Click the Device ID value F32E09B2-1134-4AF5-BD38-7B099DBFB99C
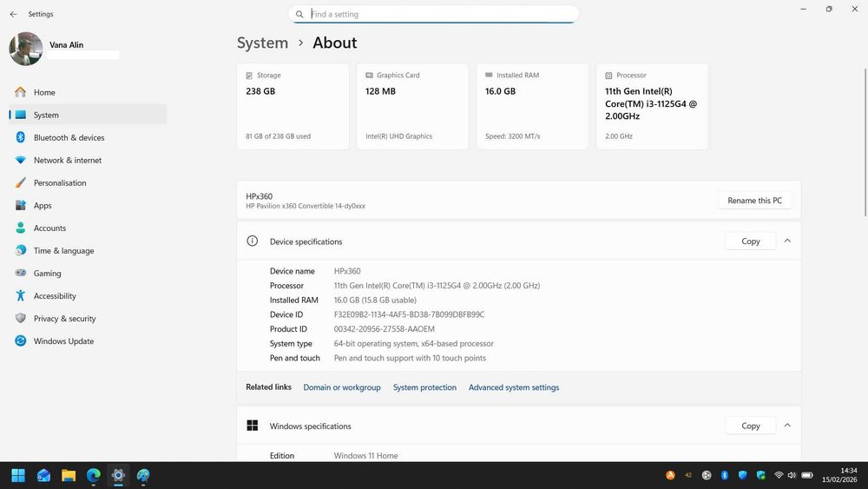868x489 pixels. coord(409,314)
